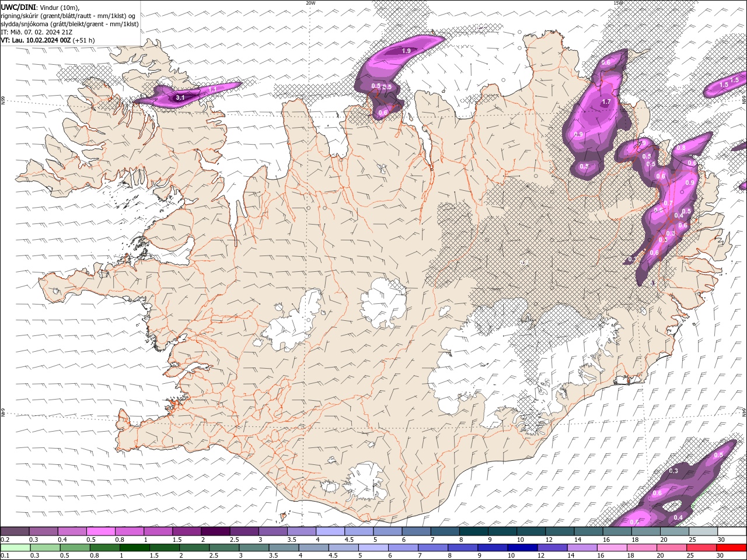
Task: Select the dark green rain swatch labeled 1
Action: (134, 548)
